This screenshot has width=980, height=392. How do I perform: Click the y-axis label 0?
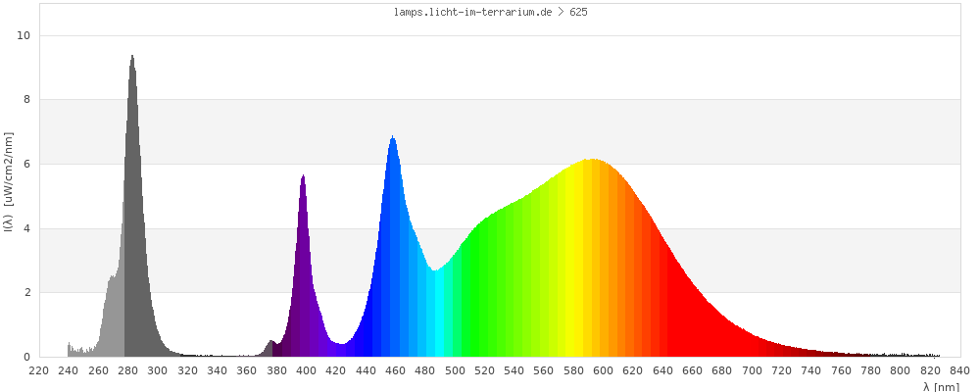tap(27, 357)
